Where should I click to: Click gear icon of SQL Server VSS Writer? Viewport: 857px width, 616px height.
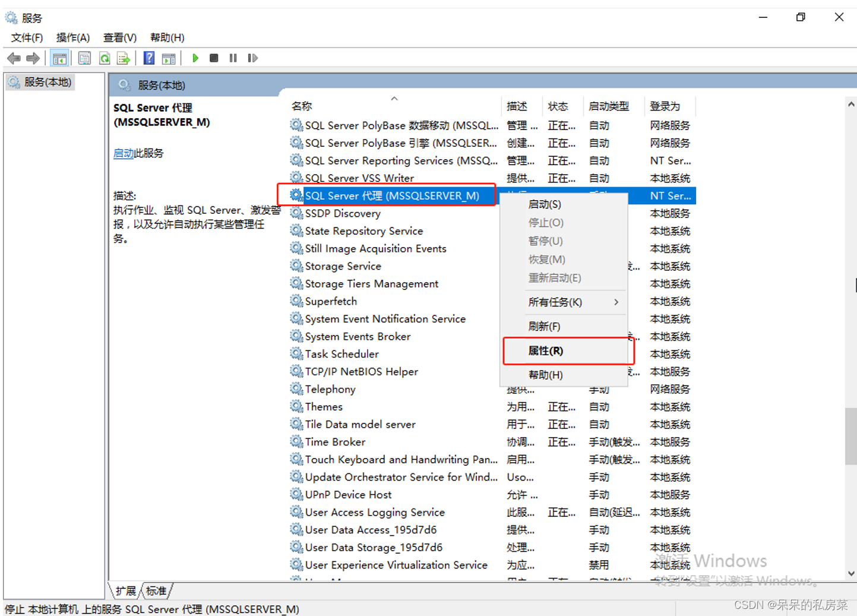(296, 178)
